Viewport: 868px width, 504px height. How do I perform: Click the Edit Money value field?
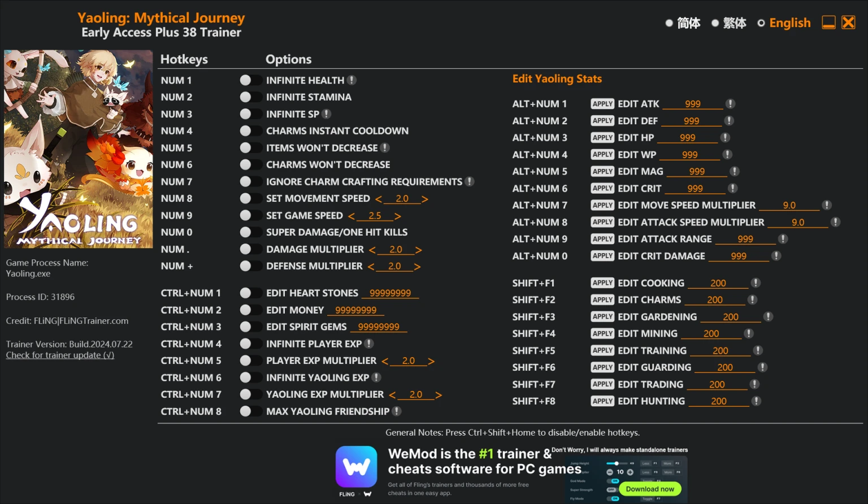(356, 310)
